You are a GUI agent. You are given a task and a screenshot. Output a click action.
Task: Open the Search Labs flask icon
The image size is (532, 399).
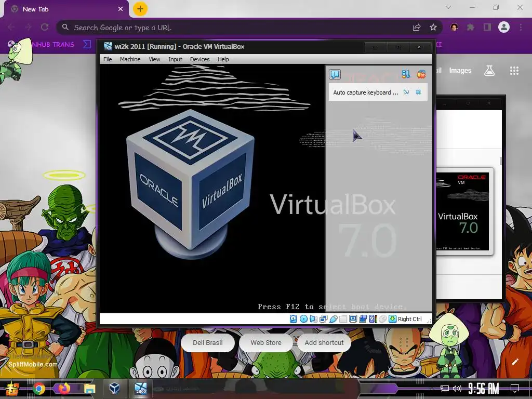489,71
